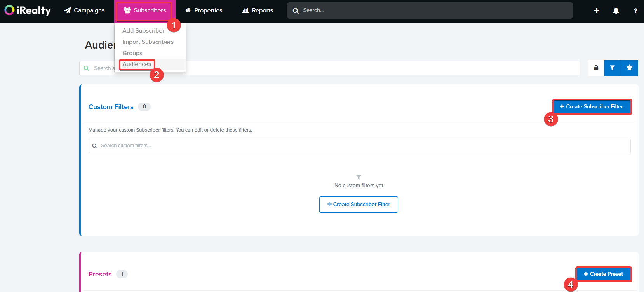Focus the top navigation Search field
This screenshot has height=292, width=644.
430,10
